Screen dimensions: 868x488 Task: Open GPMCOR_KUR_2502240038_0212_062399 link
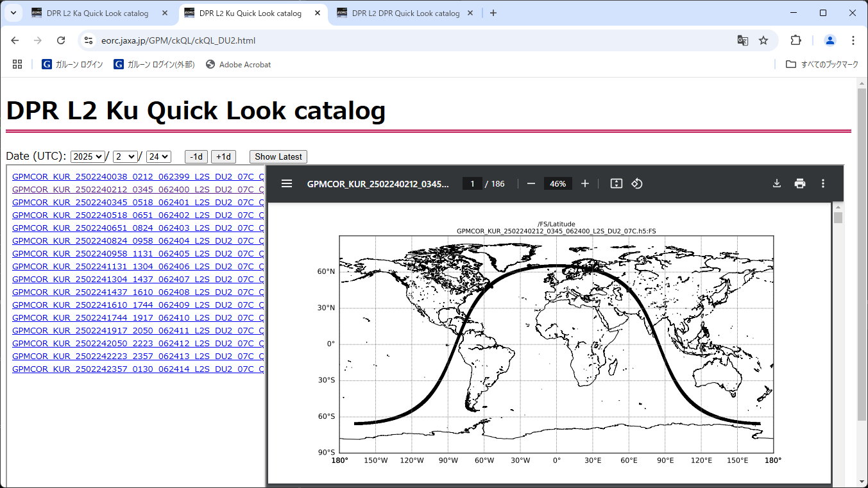(x=138, y=176)
